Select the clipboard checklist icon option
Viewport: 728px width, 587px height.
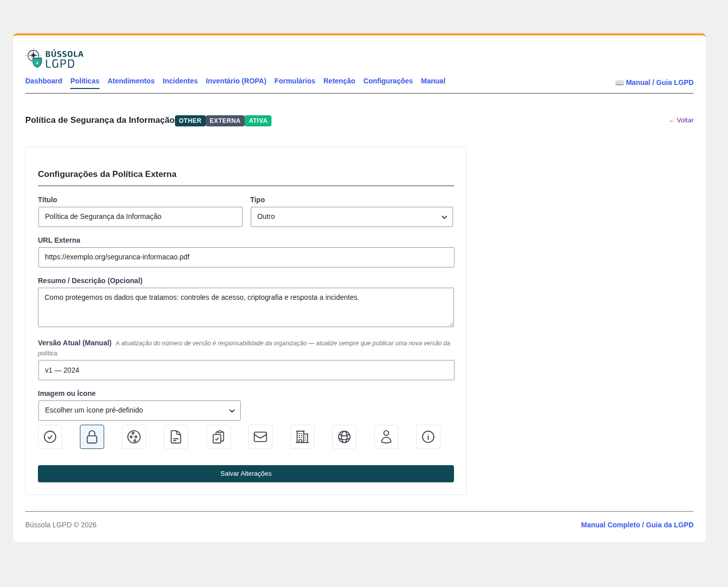click(218, 437)
